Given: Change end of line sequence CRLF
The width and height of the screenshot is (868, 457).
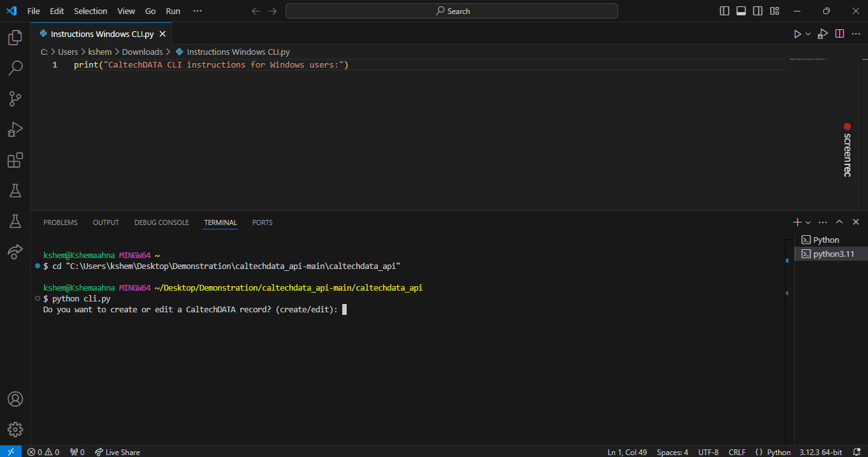Looking at the screenshot, I should pyautogui.click(x=737, y=452).
